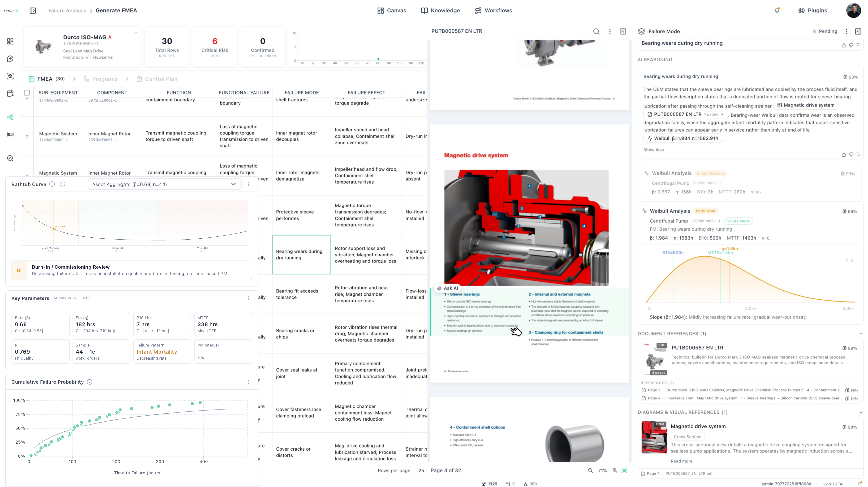This screenshot has width=868, height=487.
Task: Switch to the Control Plan tab
Action: (x=157, y=79)
